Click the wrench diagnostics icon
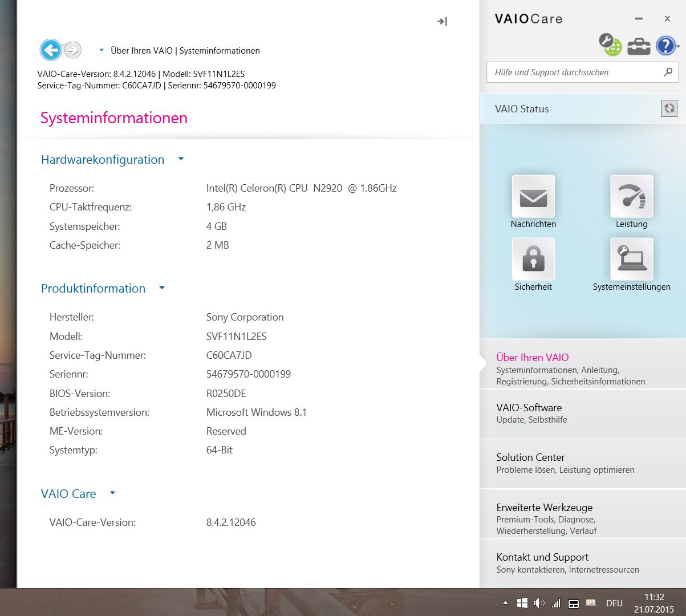This screenshot has height=616, width=686. pos(610,44)
